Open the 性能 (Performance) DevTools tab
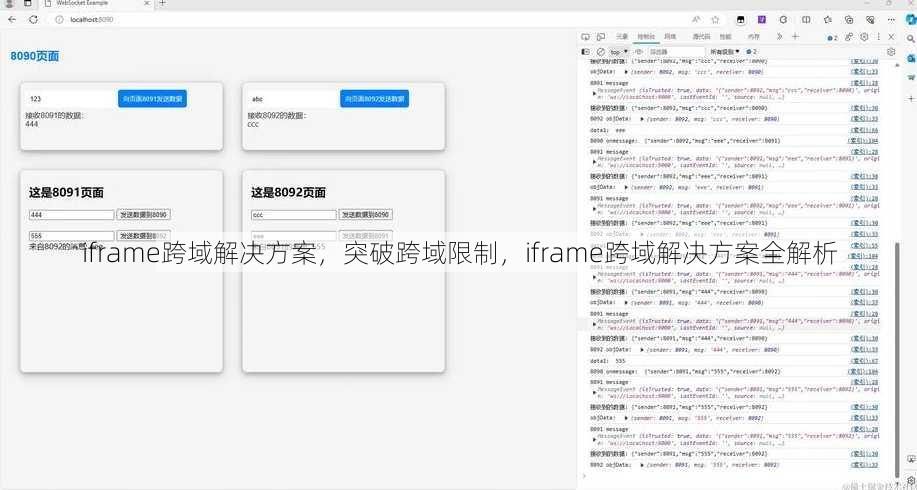The width and height of the screenshot is (917, 490). [725, 37]
